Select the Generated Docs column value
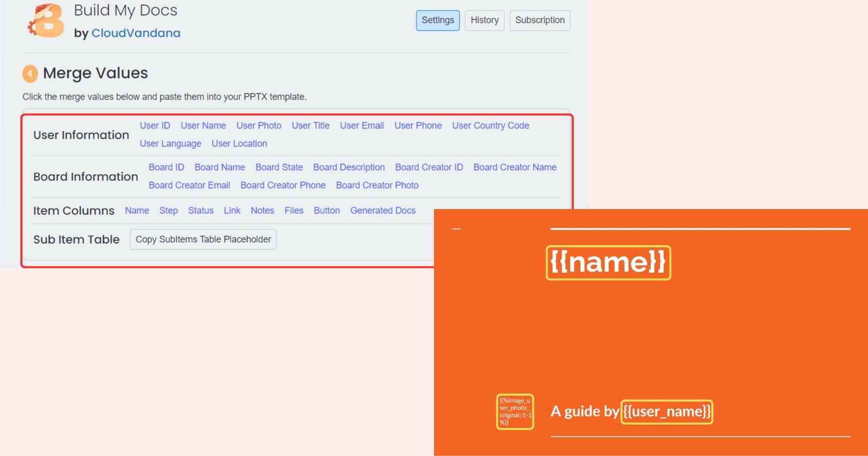This screenshot has height=456, width=868. point(382,211)
